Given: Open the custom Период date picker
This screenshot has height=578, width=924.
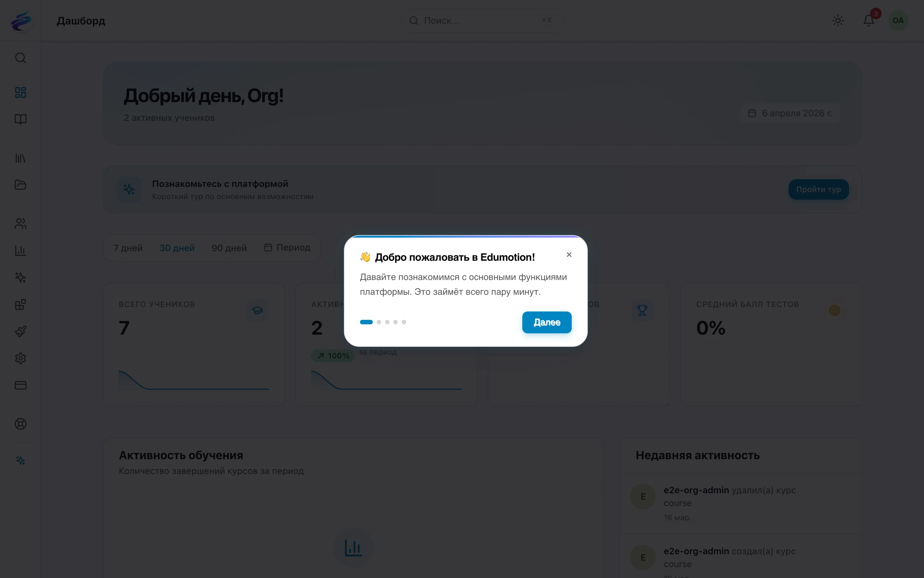Looking at the screenshot, I should (287, 247).
